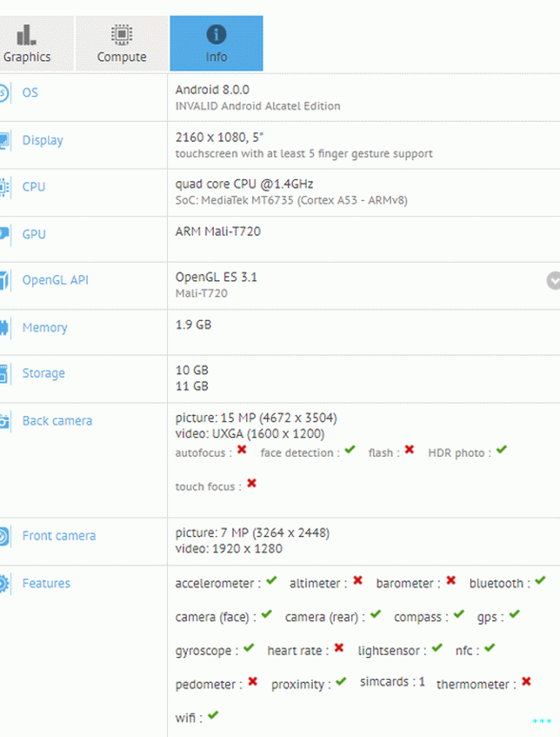Click the chip Compute icon
Screen dimensions: 560x737
pos(122,35)
